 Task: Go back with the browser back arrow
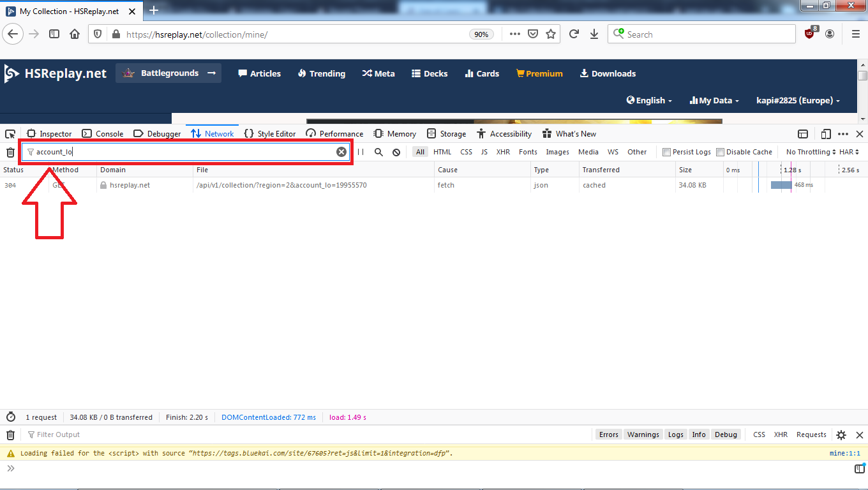point(13,34)
